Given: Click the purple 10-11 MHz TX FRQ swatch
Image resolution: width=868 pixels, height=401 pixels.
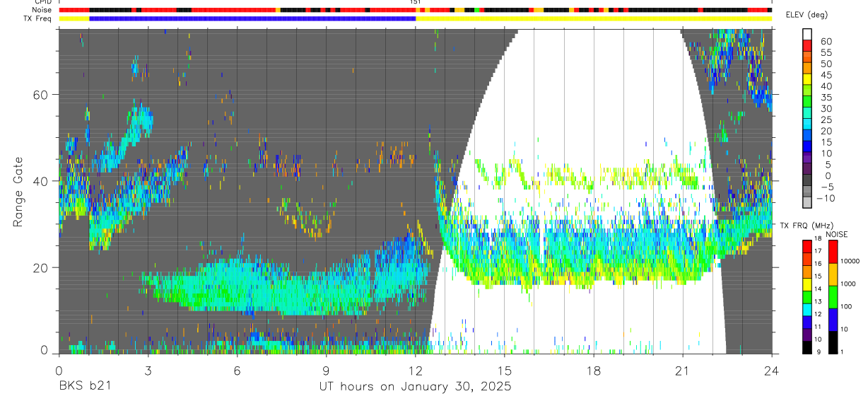Looking at the screenshot, I should click(x=807, y=335).
